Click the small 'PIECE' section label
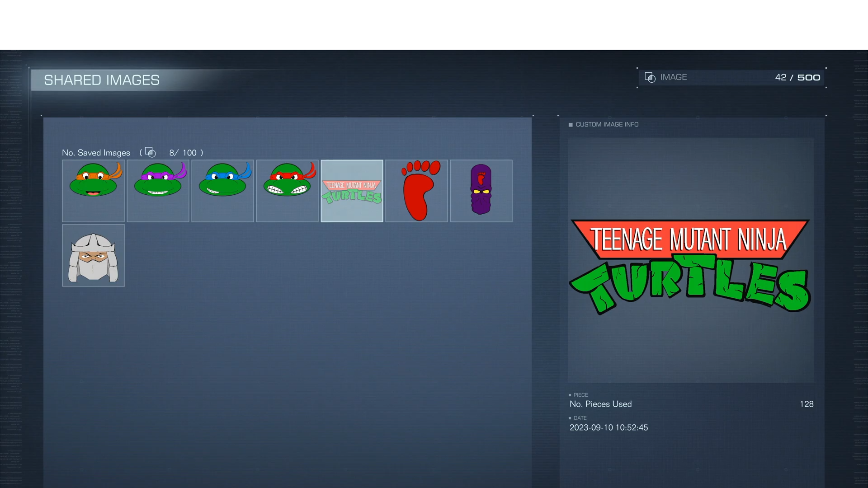Image resolution: width=868 pixels, height=488 pixels. point(580,395)
